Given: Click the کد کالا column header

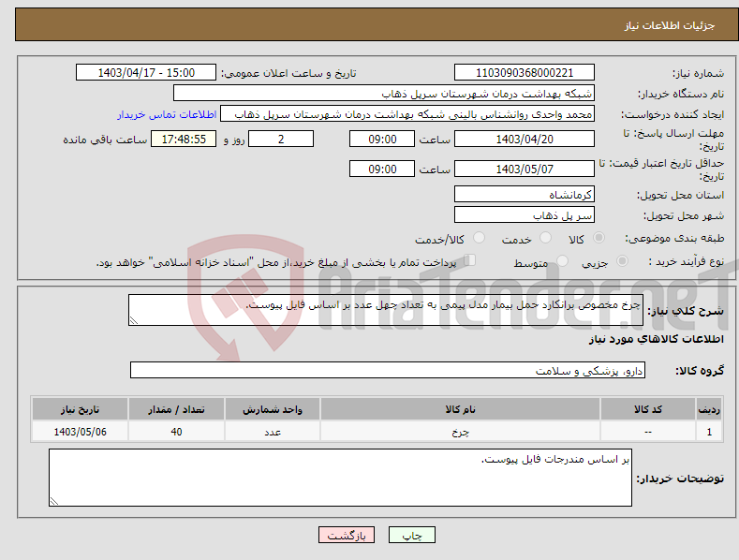Looking at the screenshot, I should click(x=648, y=409).
